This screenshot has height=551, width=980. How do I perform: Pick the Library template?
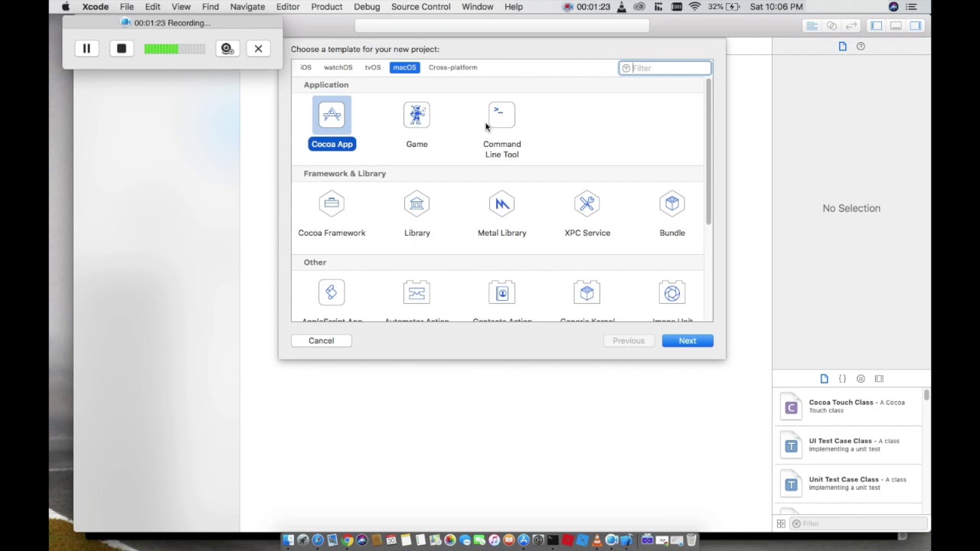point(416,214)
